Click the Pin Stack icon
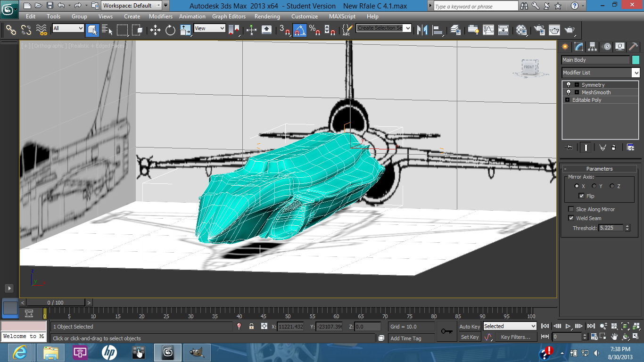The height and width of the screenshot is (362, 644). [569, 148]
